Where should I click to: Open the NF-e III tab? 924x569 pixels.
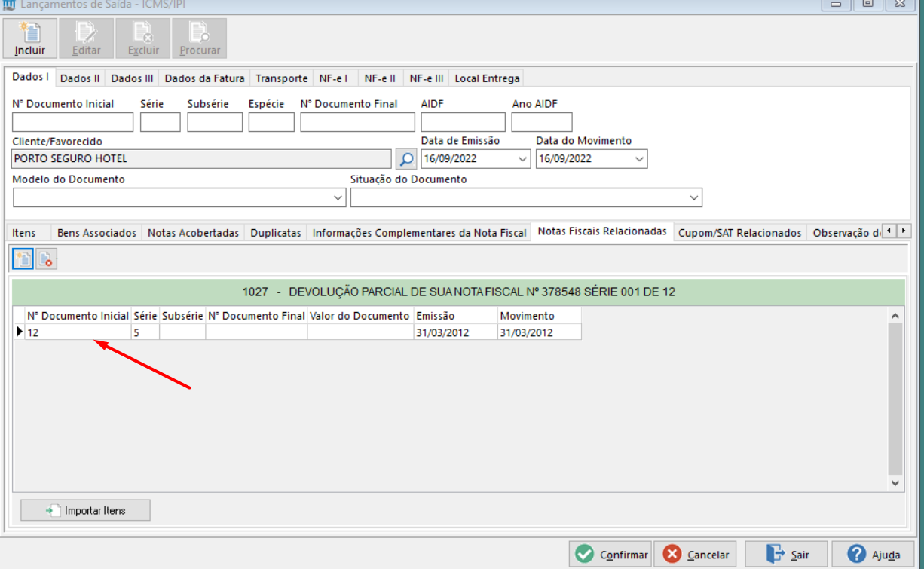(x=427, y=78)
